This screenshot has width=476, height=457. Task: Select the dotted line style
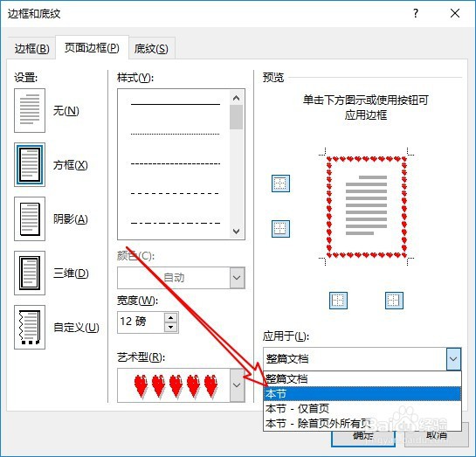point(176,134)
